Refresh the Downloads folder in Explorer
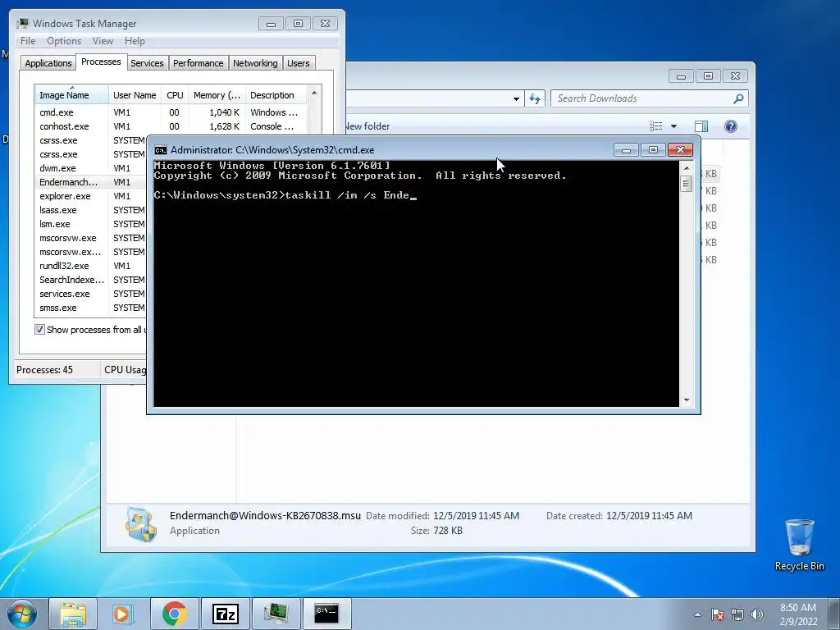The height and width of the screenshot is (630, 840). [535, 98]
